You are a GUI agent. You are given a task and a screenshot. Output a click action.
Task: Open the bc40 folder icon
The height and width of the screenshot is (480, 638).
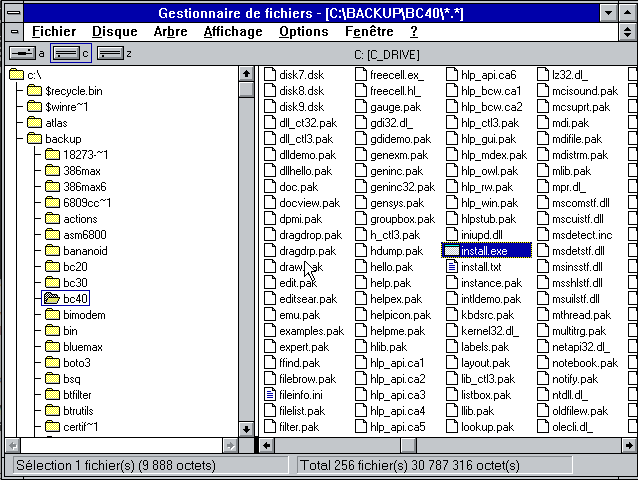pos(52,299)
